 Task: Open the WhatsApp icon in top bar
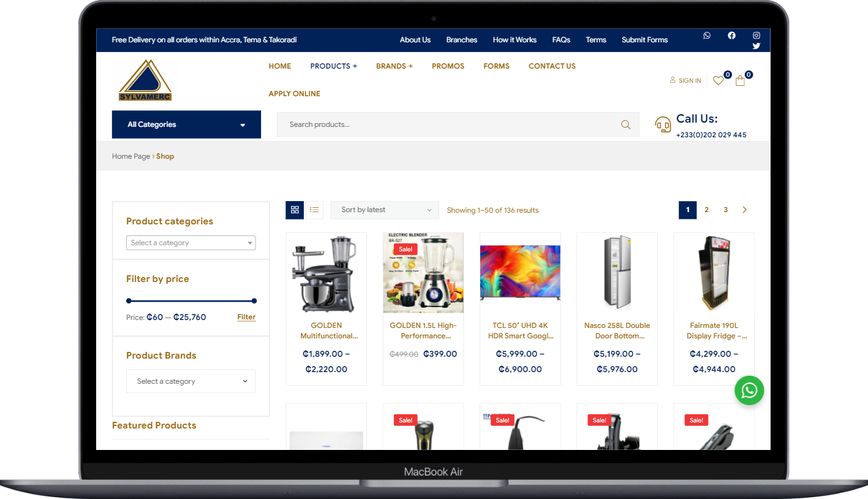pos(707,36)
